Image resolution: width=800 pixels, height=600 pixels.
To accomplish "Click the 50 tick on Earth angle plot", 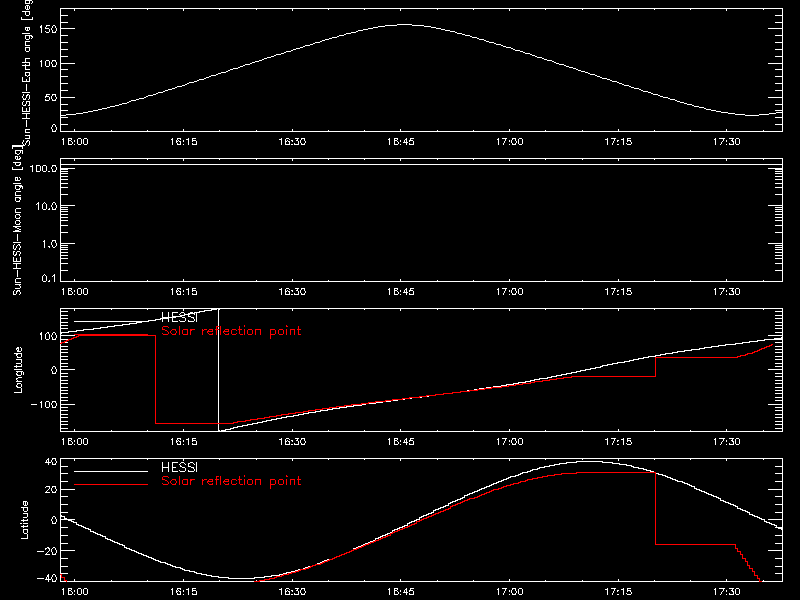I will (x=51, y=97).
